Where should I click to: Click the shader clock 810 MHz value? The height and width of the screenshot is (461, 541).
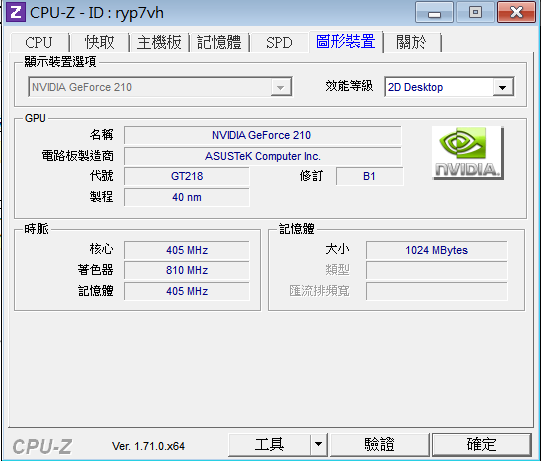pyautogui.click(x=187, y=270)
